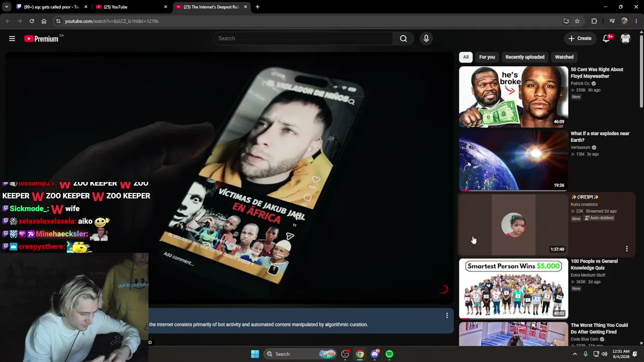Click the Kuhu creations stream thumbnail
The width and height of the screenshot is (644, 362).
pos(513,224)
